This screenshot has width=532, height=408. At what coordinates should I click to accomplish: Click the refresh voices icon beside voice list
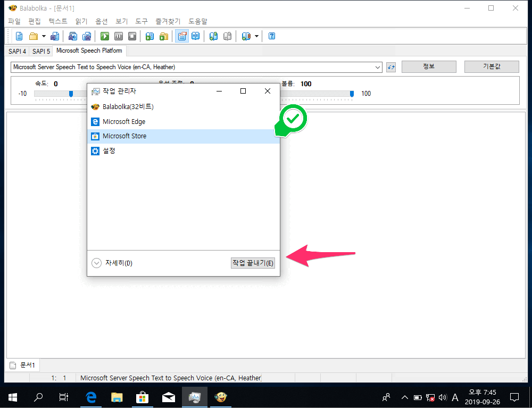click(x=391, y=67)
